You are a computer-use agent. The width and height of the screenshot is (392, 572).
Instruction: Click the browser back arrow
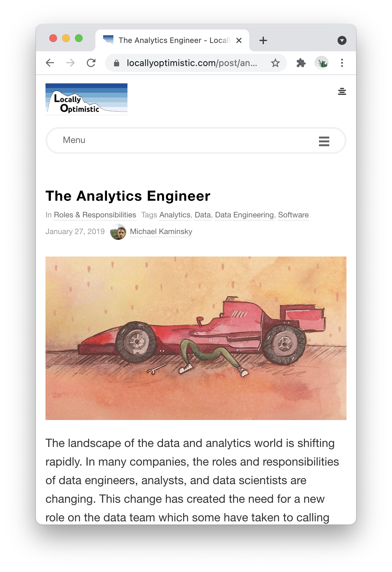point(50,63)
